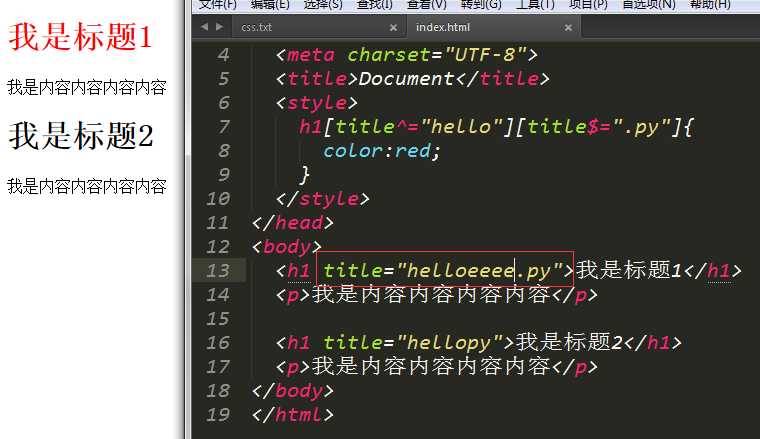
Task: Click 我是标题1 text in code line 13
Action: [x=629, y=270]
